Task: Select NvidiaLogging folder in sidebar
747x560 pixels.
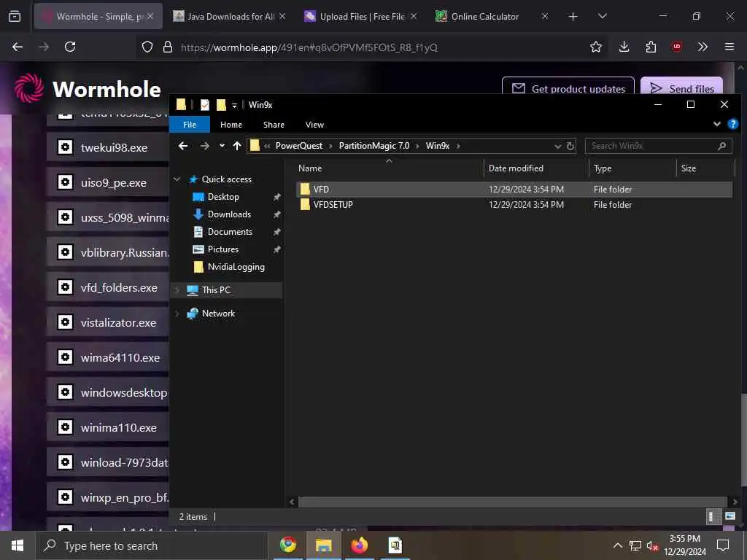Action: pyautogui.click(x=236, y=267)
